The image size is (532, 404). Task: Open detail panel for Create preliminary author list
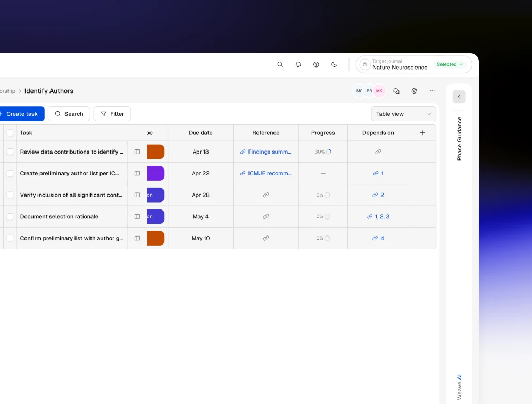tap(137, 173)
